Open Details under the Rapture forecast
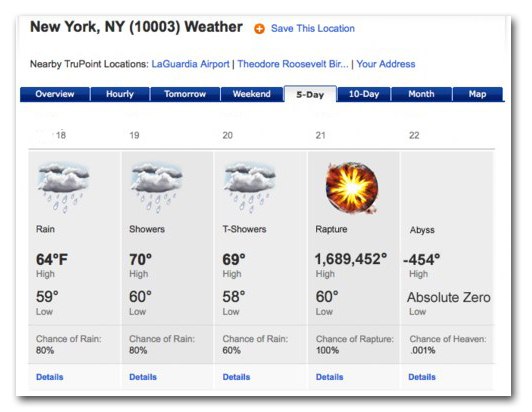The width and height of the screenshot is (532, 412). coord(329,377)
